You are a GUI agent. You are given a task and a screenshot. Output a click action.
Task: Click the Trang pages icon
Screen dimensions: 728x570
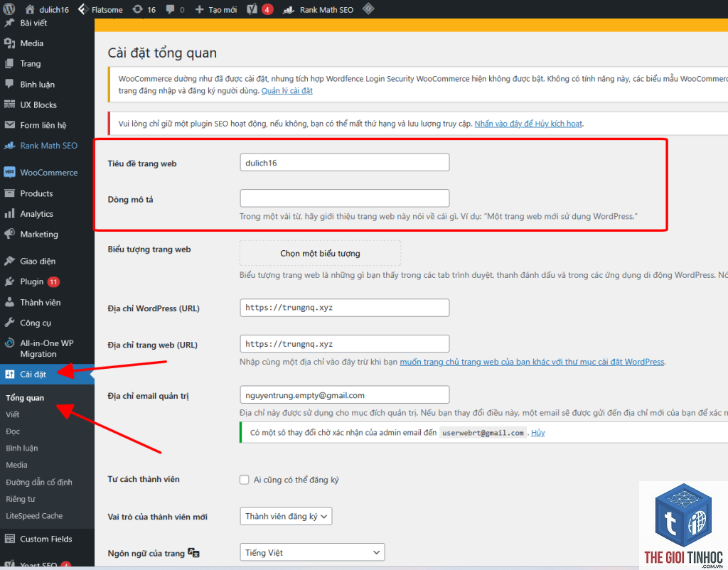(9, 63)
